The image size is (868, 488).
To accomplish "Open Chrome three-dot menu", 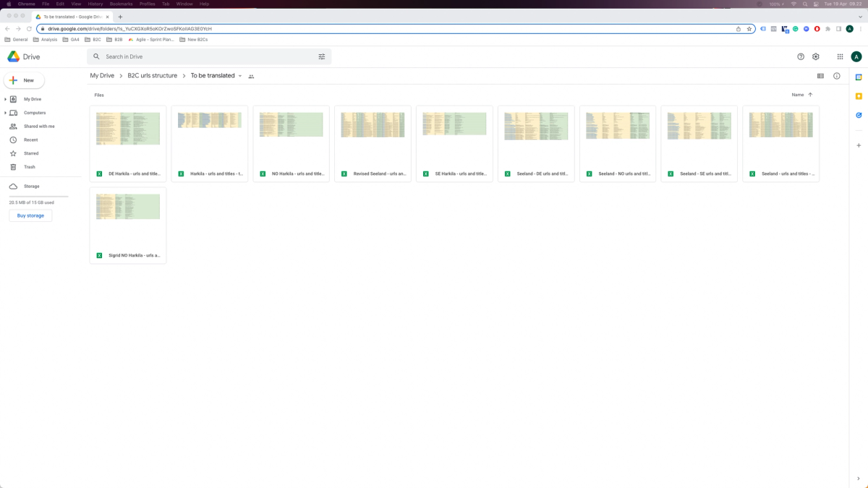I will tap(861, 29).
